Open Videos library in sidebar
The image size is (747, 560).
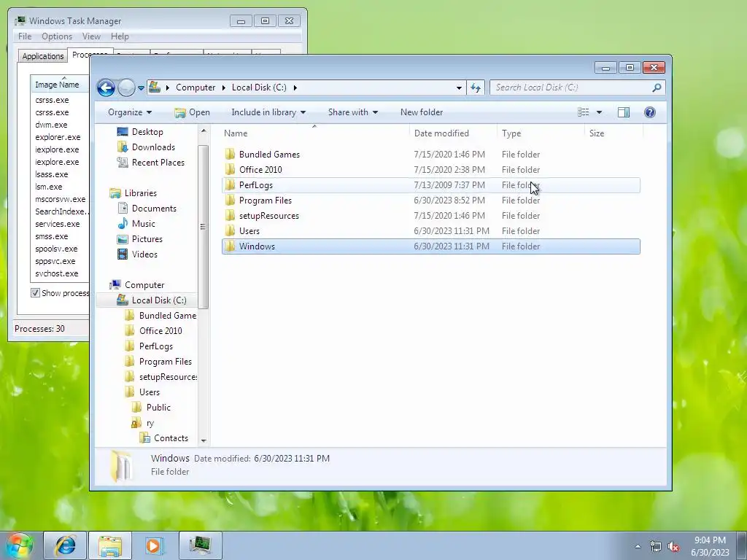(144, 254)
